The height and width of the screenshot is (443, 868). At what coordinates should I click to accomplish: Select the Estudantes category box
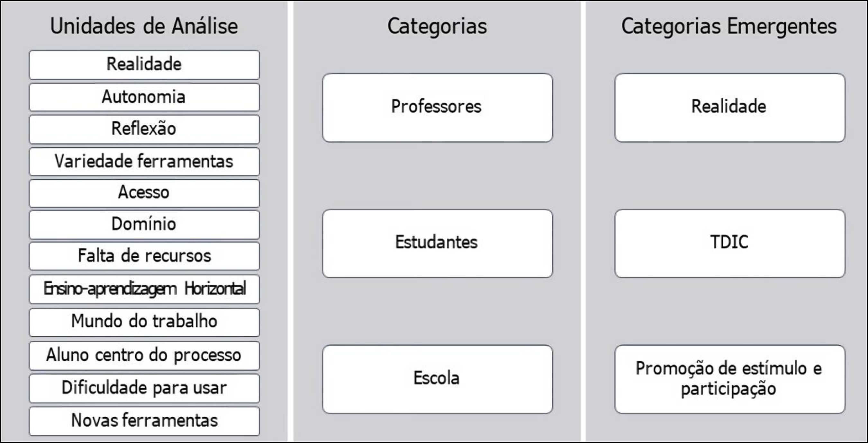[x=437, y=243]
